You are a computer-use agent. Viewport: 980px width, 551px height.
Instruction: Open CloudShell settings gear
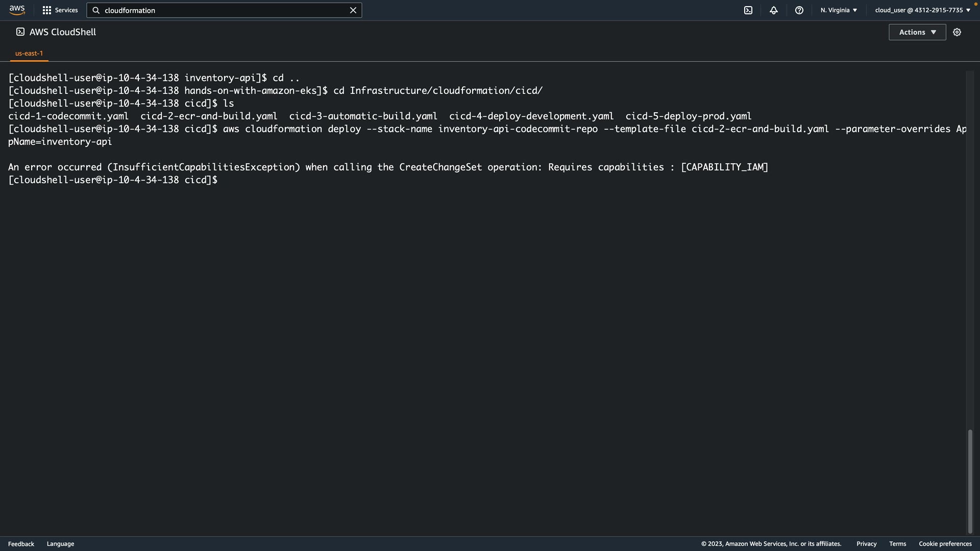click(957, 32)
